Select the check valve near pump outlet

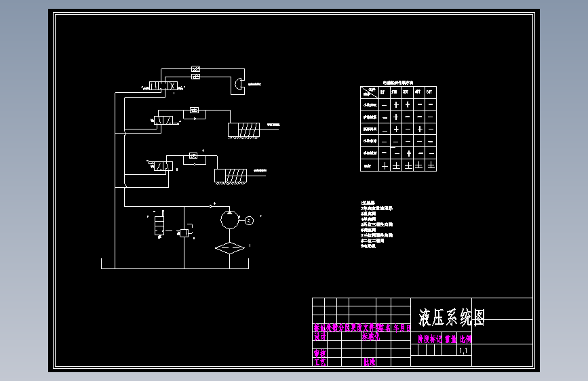click(x=211, y=206)
